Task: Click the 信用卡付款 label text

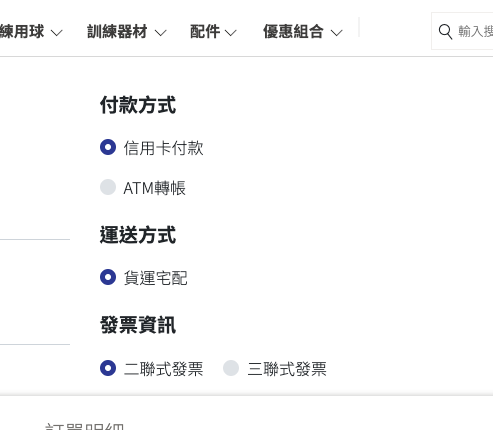Action: (163, 148)
